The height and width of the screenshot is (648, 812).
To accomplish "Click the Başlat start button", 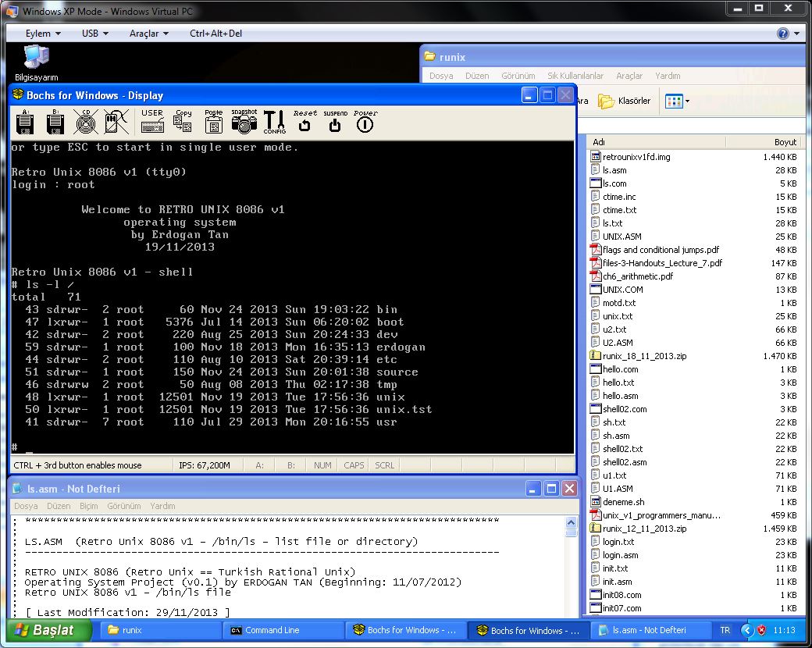I will click(49, 630).
